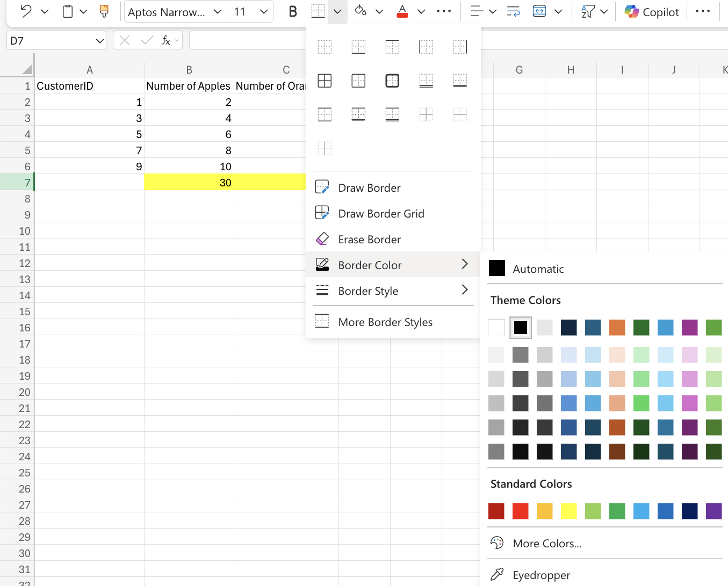
Task: Open the font size dropdown
Action: pyautogui.click(x=263, y=11)
